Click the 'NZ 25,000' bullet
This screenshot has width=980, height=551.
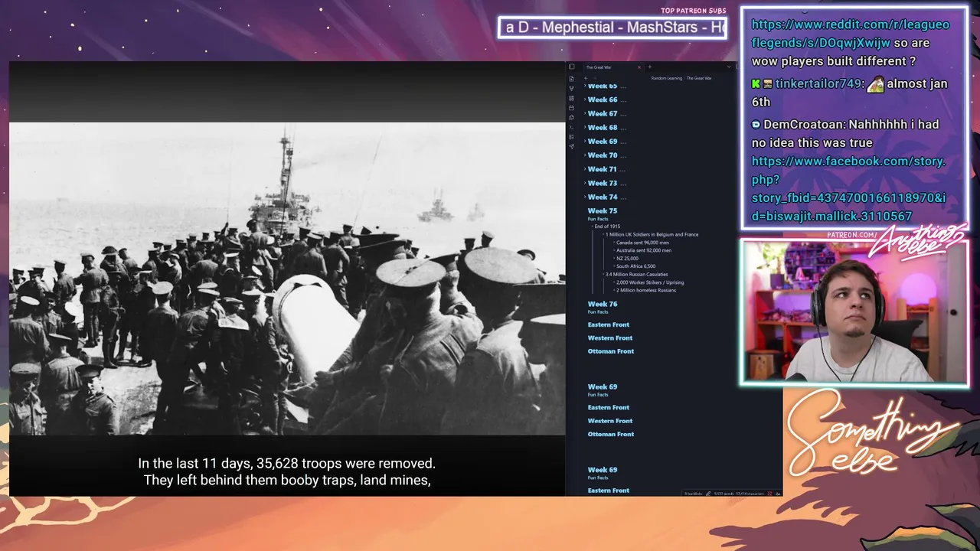pos(627,258)
